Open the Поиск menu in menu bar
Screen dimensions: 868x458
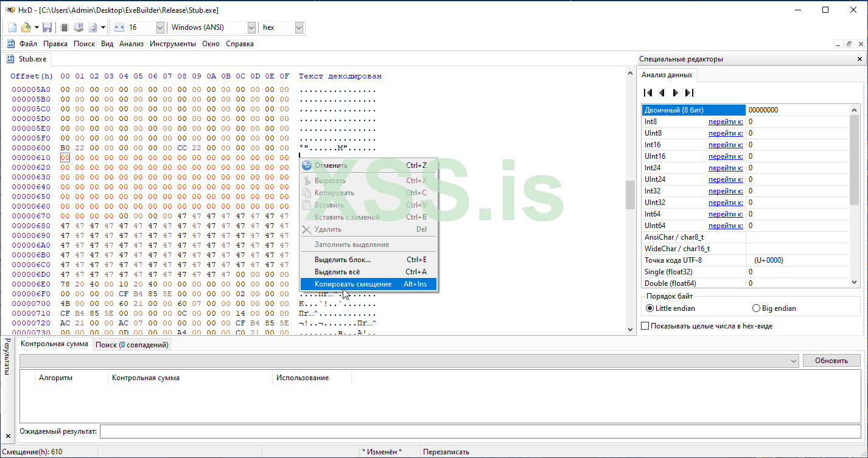pyautogui.click(x=85, y=44)
